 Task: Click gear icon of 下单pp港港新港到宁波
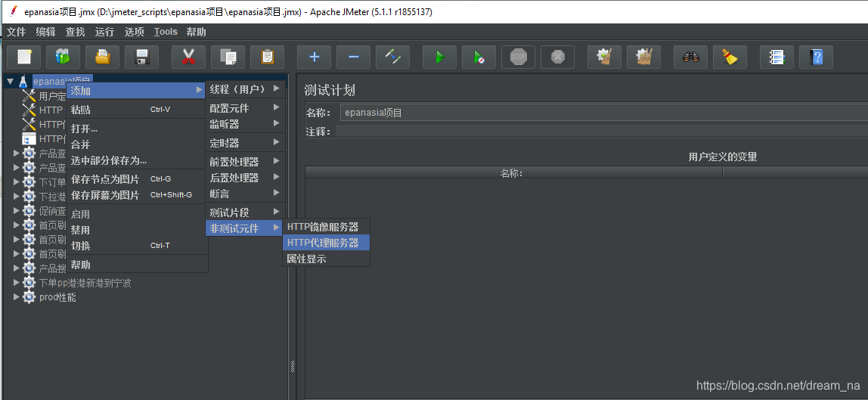[29, 283]
